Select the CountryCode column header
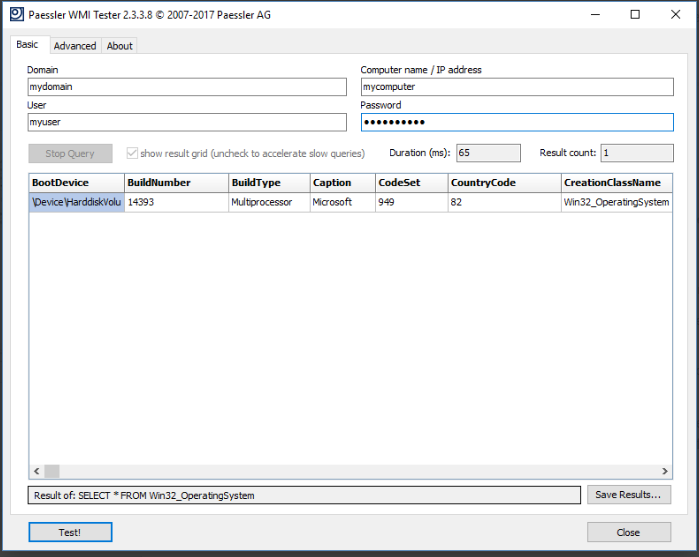 (505, 183)
